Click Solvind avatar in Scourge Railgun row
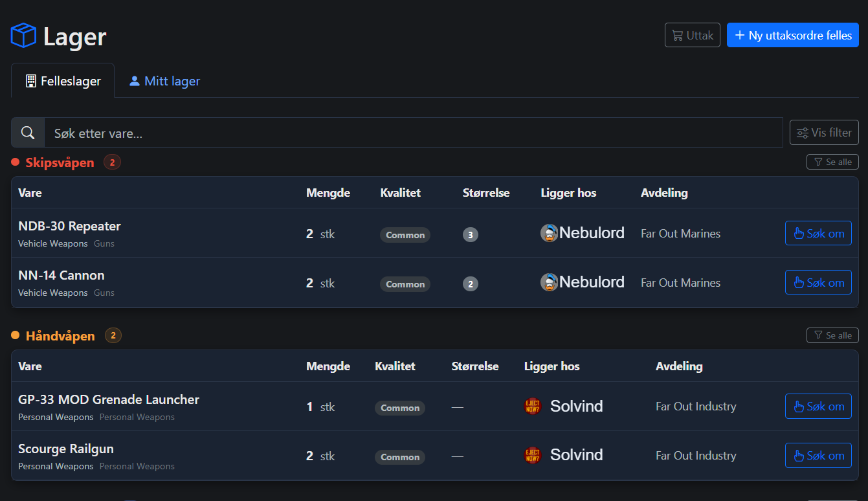Screen dimensions: 868x501 click(x=533, y=456)
